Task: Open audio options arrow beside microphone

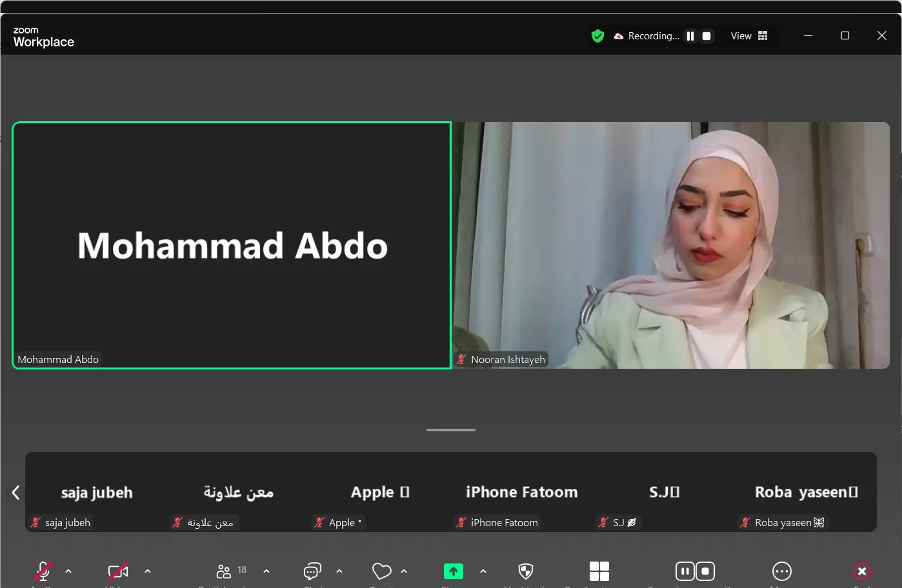Action: 68,571
